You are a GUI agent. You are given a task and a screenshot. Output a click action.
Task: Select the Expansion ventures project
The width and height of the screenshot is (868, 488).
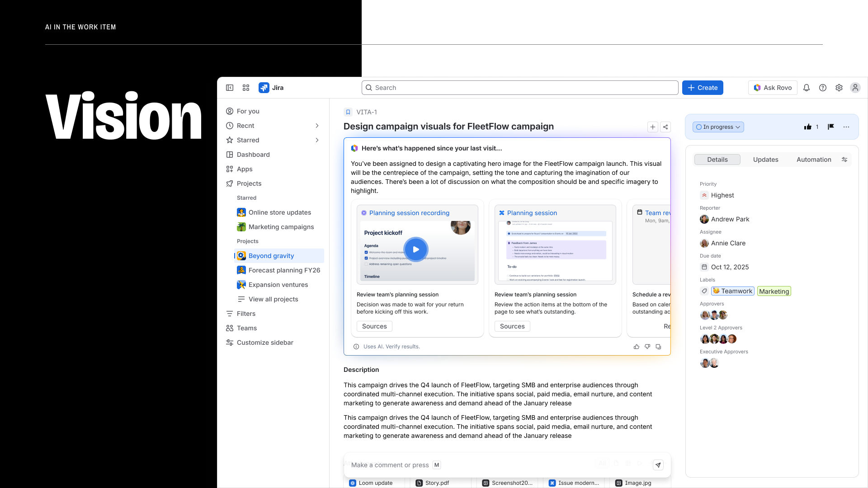pyautogui.click(x=279, y=285)
